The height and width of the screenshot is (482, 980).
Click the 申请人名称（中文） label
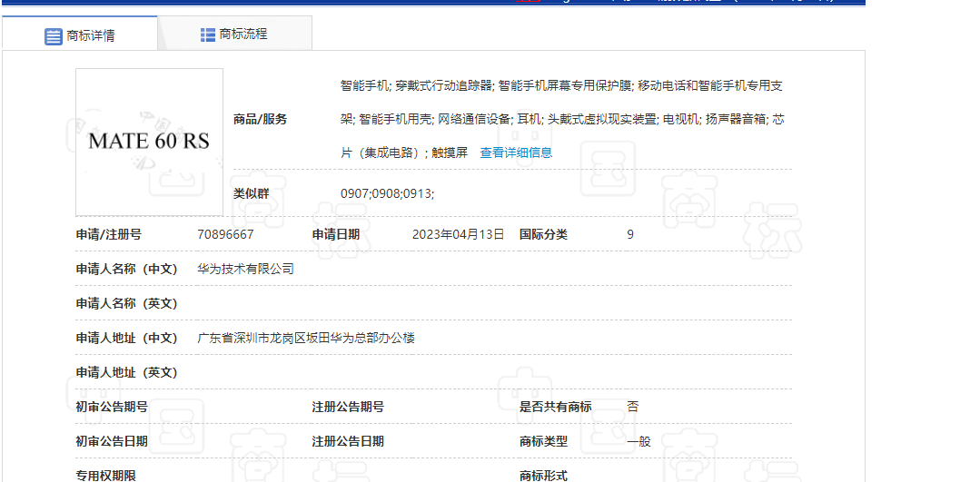[x=127, y=269]
